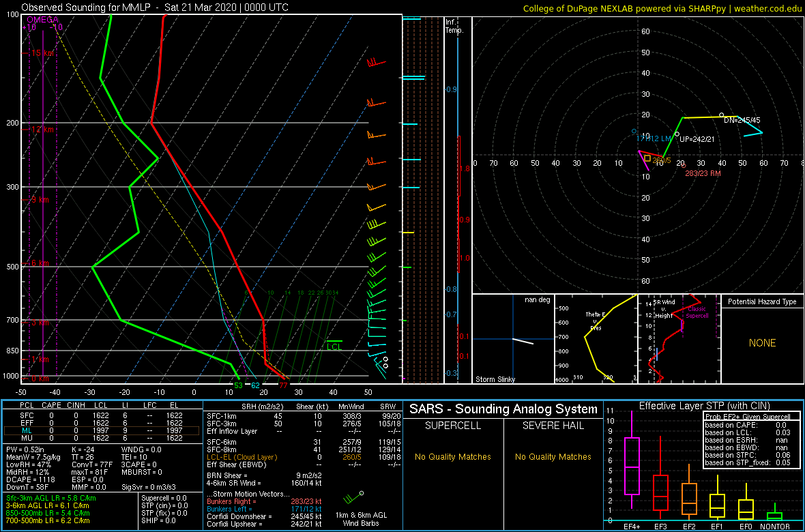This screenshot has width=805, height=532.
Task: Click the DN=245/45 hodograph label
Action: (x=742, y=120)
